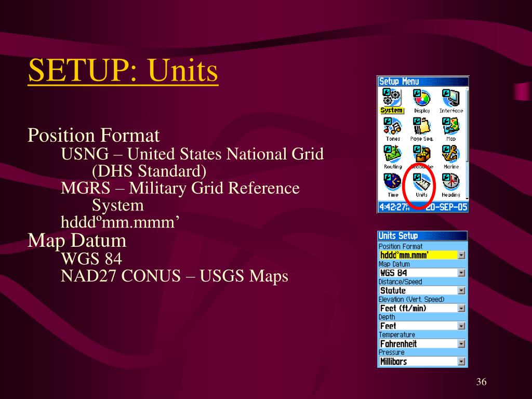Expand the Temperature dropdown arrow
This screenshot has width=532, height=399.
(x=461, y=344)
